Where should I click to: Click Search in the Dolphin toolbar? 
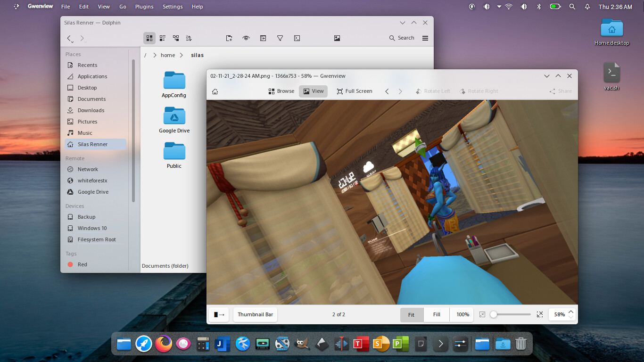click(402, 38)
